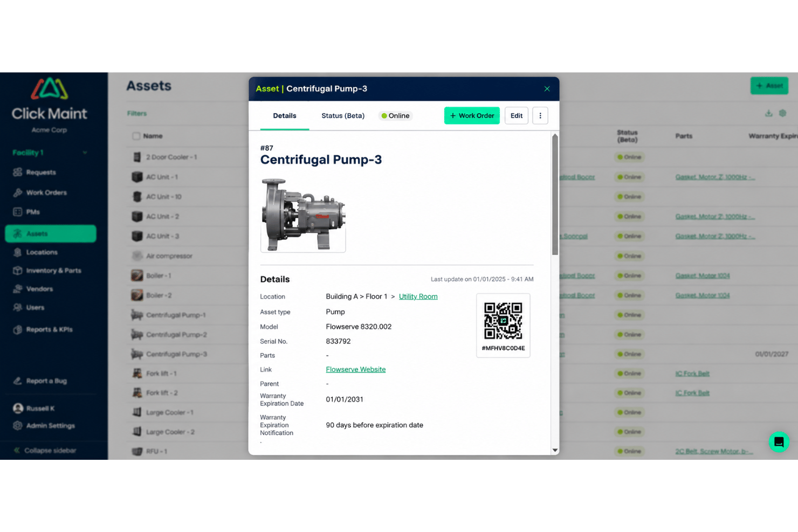Image resolution: width=798 pixels, height=532 pixels.
Task: Select the Assets sidebar item
Action: coord(51,234)
